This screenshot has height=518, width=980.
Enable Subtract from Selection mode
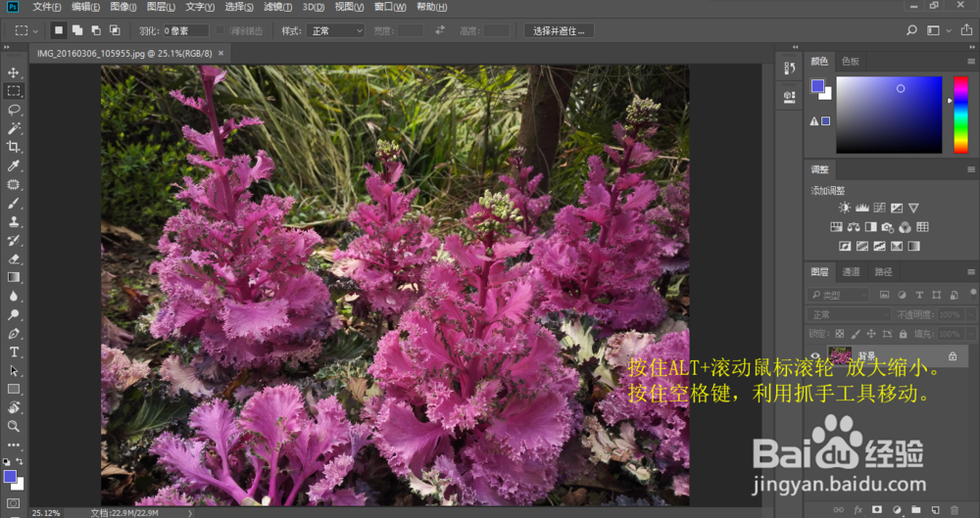pos(96,30)
